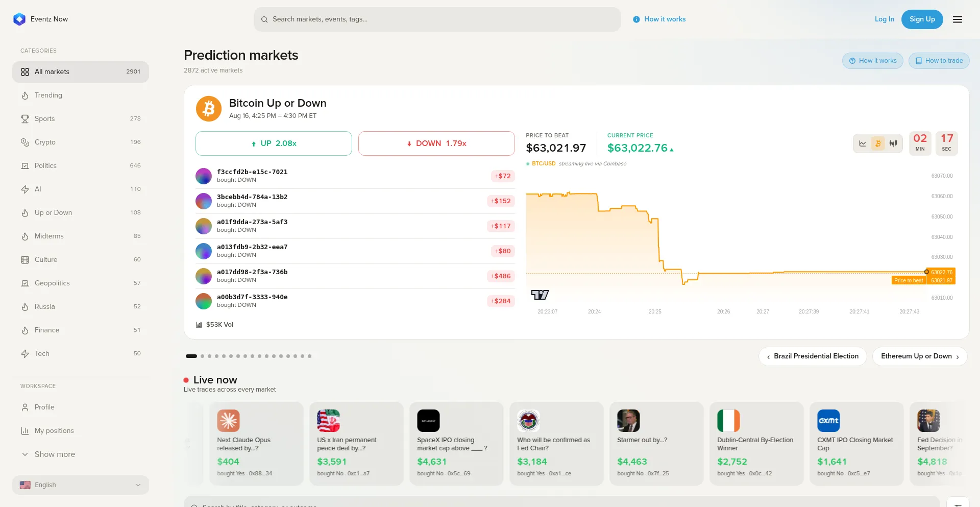Expand Show more in workspace
The image size is (980, 507).
tap(81, 454)
